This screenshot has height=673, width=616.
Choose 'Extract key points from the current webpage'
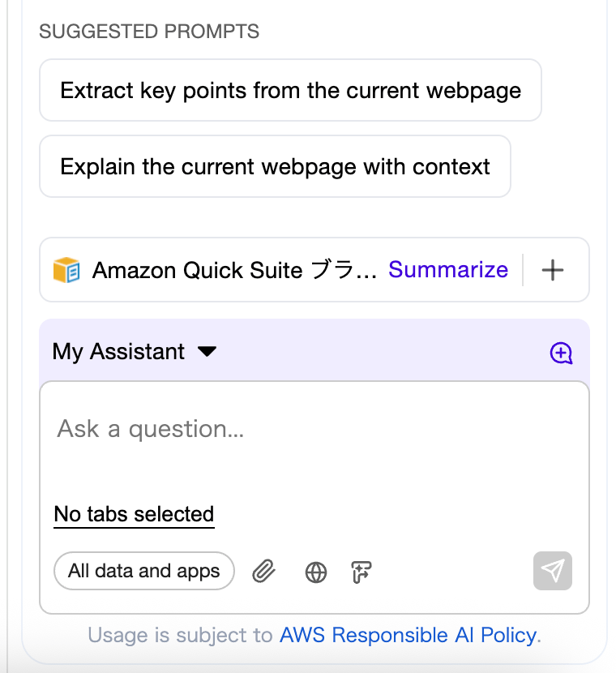click(290, 90)
